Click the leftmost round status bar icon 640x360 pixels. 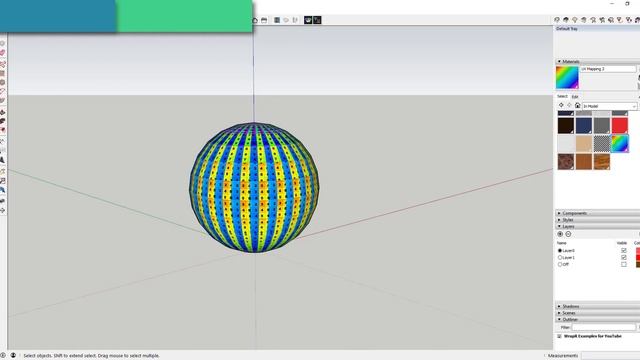coord(3,356)
